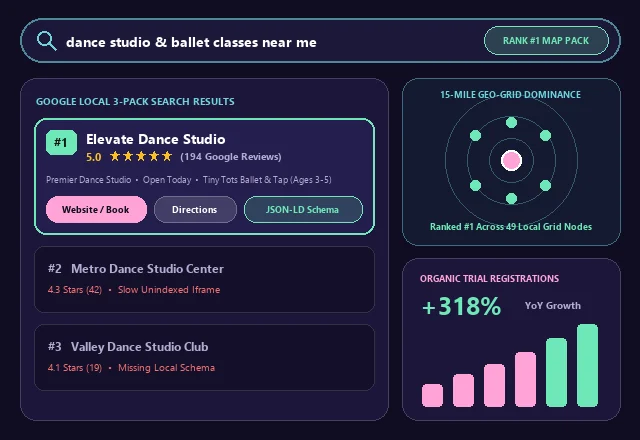Click GOOGLE LOCAL 3-PACK SEARCH RESULTS heading

point(135,102)
